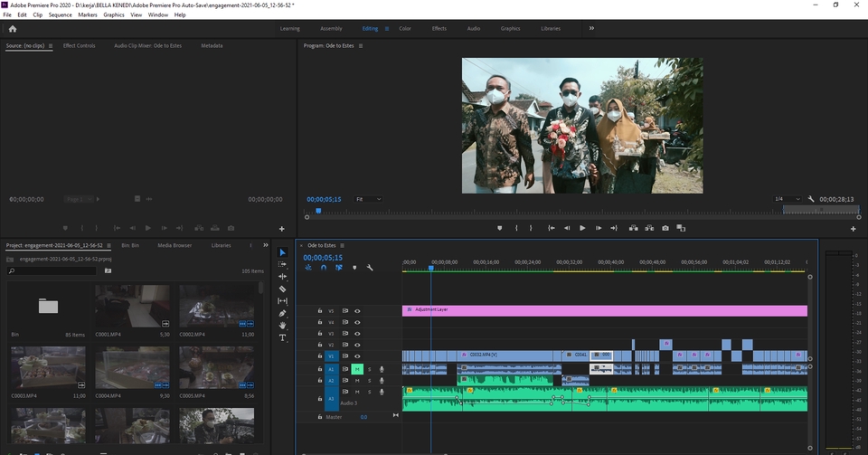Select the Hand tool
The image size is (868, 455).
(282, 325)
